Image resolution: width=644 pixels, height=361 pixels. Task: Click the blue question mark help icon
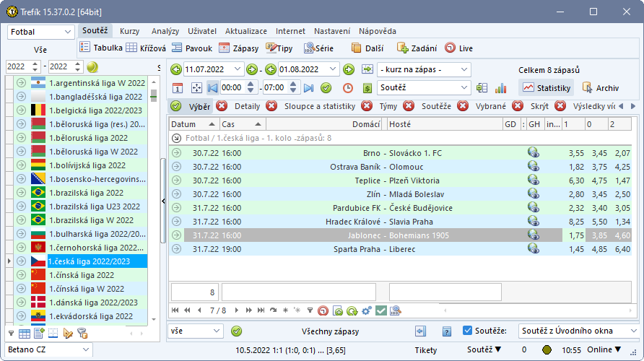(447, 331)
